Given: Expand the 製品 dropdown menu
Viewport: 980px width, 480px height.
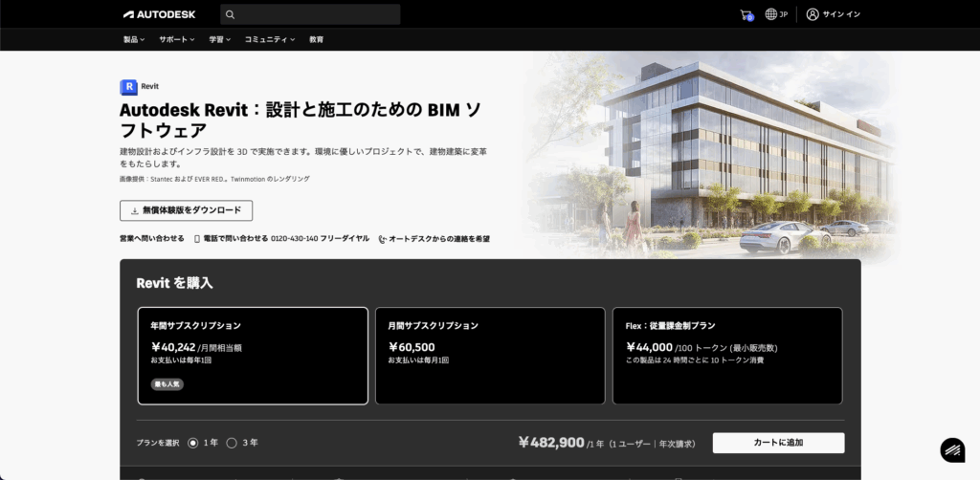Looking at the screenshot, I should (134, 39).
